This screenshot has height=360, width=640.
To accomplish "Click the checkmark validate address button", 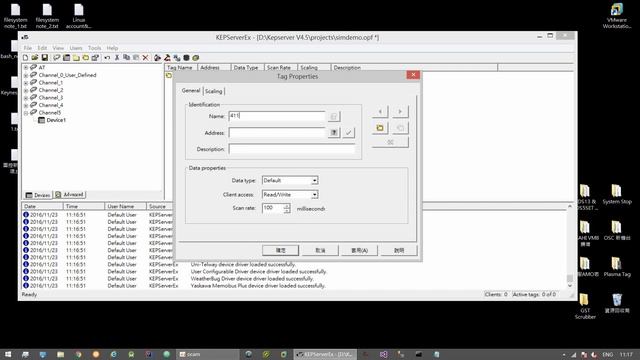I will [x=349, y=132].
